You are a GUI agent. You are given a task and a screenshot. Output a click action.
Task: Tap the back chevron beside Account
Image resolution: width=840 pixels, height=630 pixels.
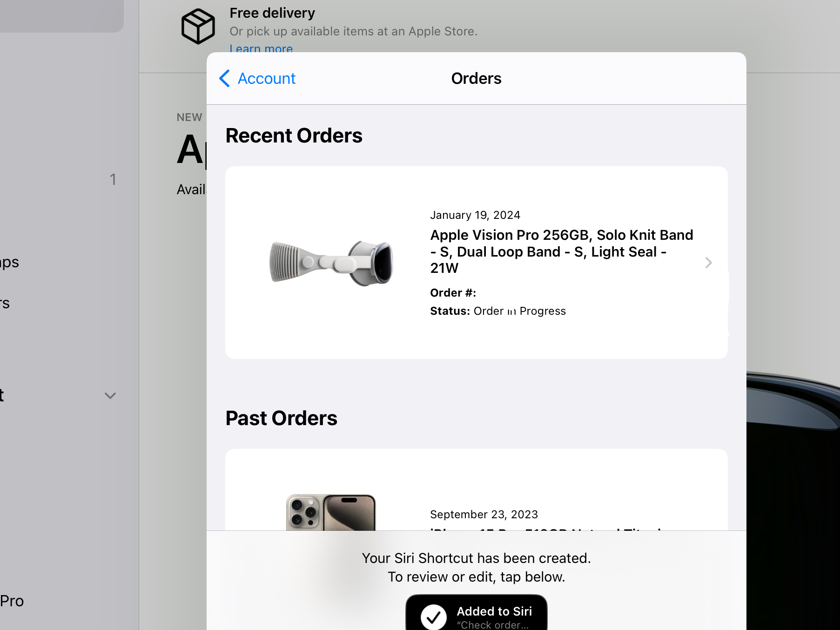(x=224, y=79)
